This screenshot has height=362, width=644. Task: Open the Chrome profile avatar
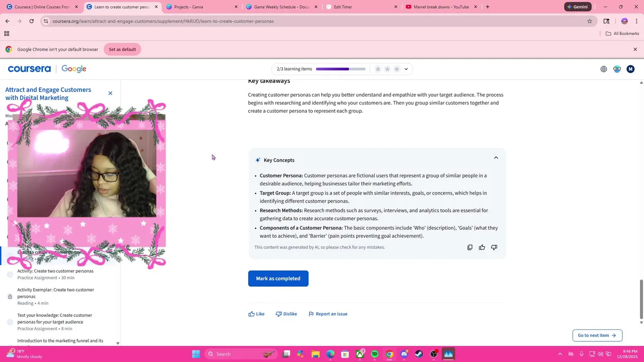pos(624,21)
